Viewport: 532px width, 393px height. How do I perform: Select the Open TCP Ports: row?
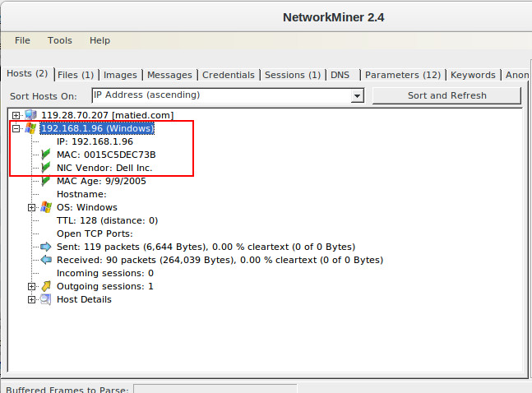pos(95,233)
